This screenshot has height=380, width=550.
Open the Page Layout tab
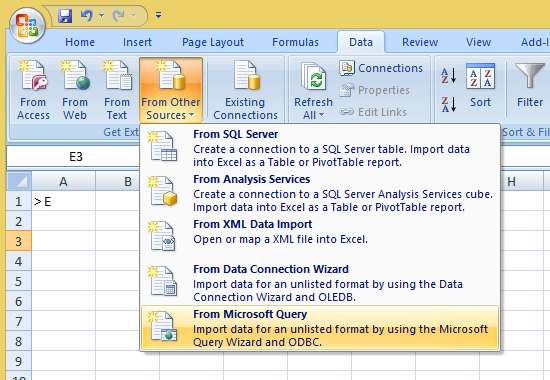pos(213,42)
